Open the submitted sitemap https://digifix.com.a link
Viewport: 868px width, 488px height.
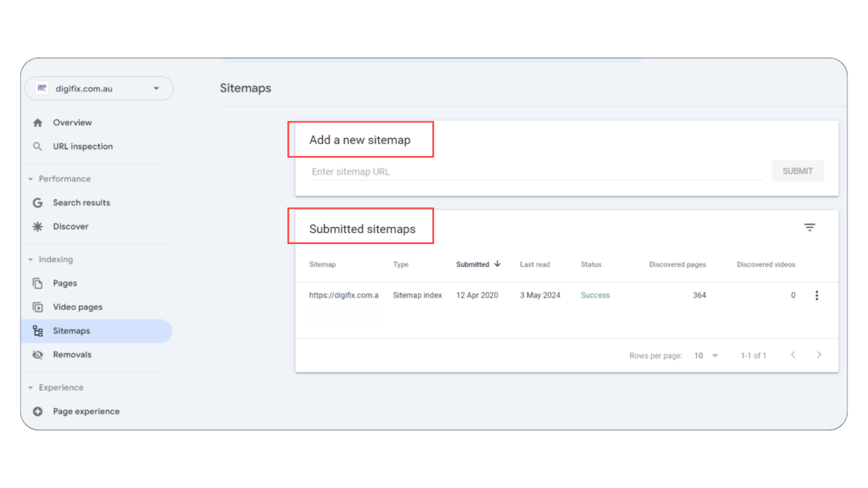point(343,295)
